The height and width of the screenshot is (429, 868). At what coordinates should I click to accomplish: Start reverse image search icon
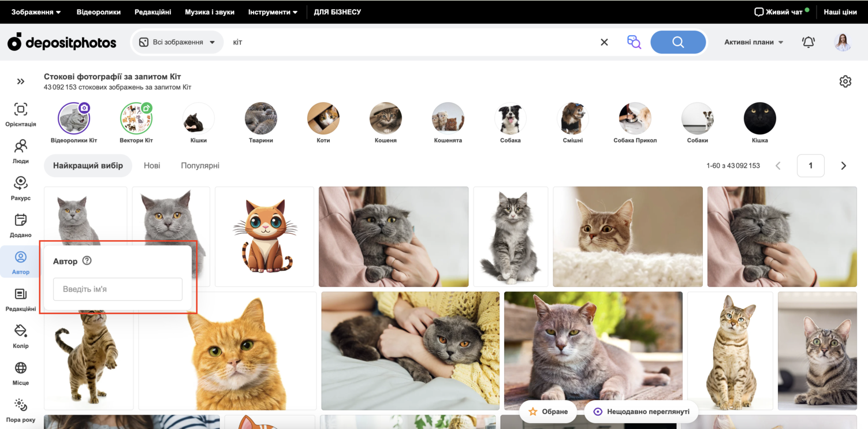click(x=634, y=42)
